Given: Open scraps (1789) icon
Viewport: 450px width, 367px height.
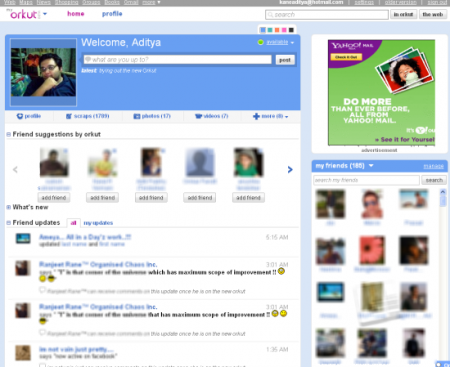Looking at the screenshot, I should coord(69,116).
